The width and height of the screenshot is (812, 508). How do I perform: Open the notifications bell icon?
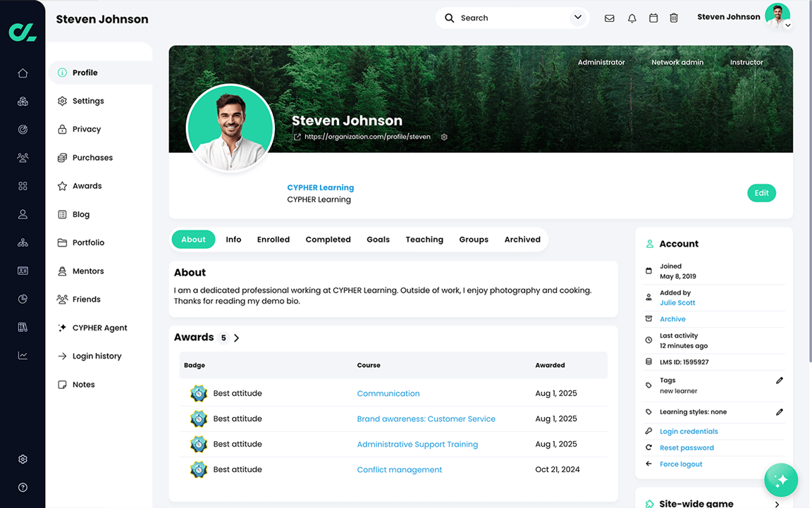pyautogui.click(x=632, y=18)
